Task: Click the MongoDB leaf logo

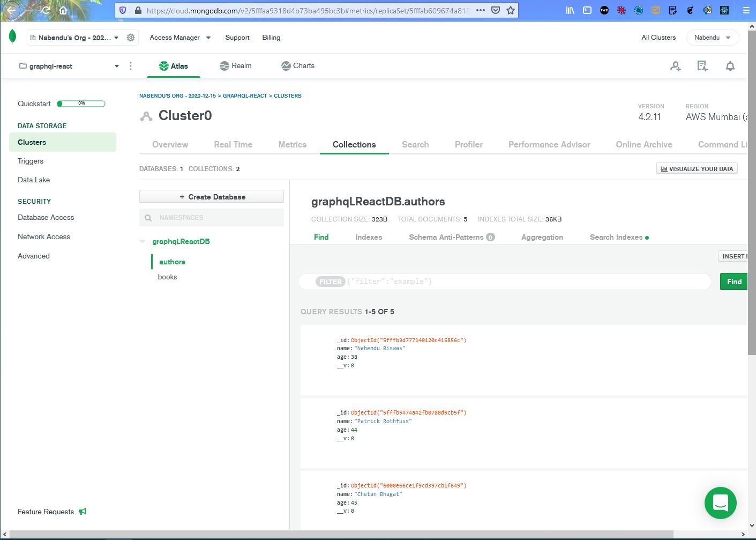Action: pyautogui.click(x=13, y=37)
